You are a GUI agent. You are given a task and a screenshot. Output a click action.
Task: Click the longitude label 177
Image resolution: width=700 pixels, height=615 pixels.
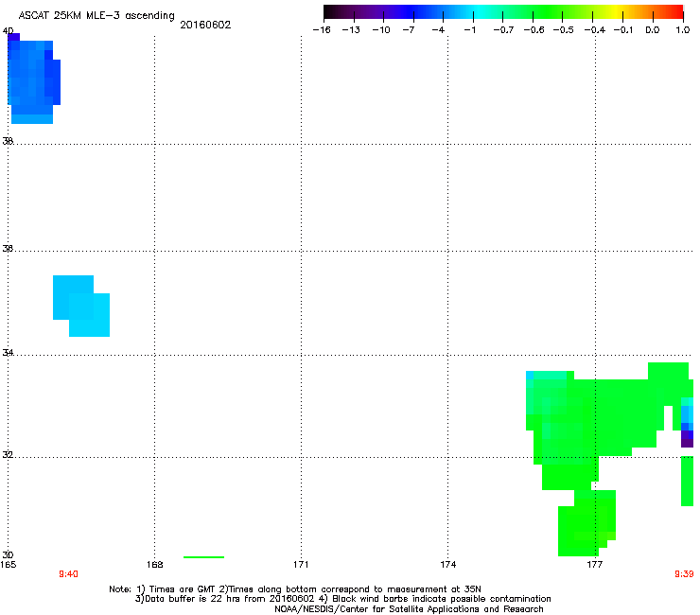click(x=595, y=565)
